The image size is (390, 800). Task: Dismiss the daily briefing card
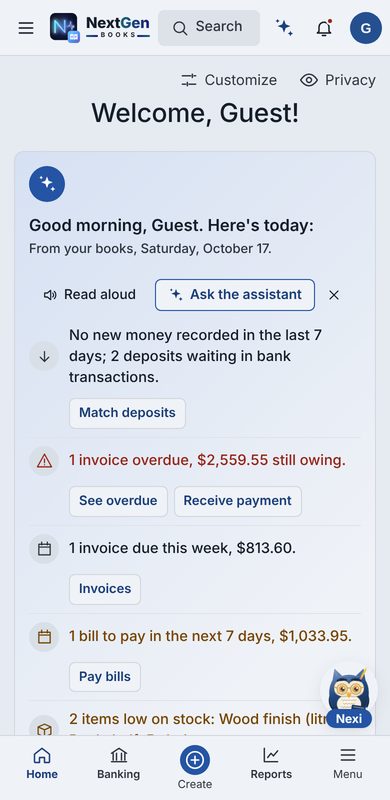[x=334, y=295]
